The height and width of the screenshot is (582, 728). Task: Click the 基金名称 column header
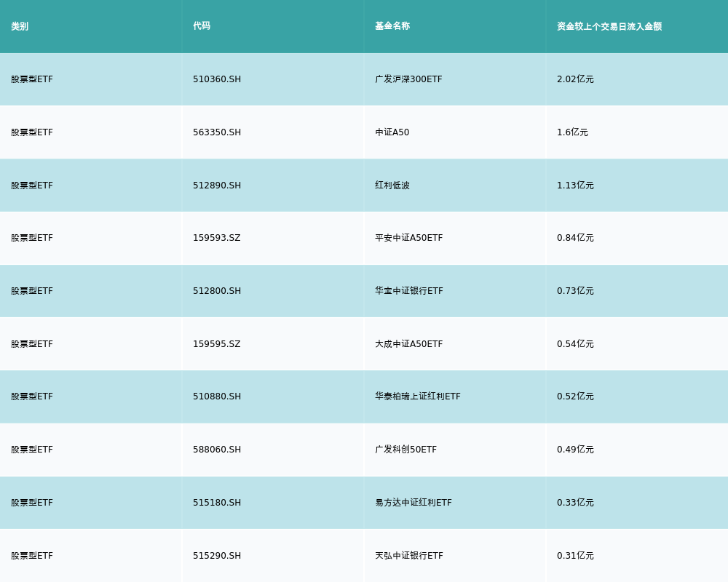[392, 26]
